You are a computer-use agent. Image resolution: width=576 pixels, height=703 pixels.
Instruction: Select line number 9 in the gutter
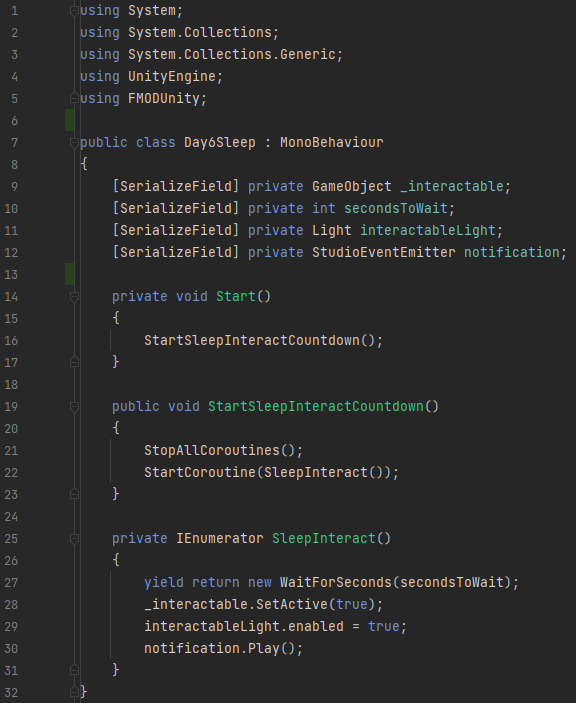[x=14, y=187]
